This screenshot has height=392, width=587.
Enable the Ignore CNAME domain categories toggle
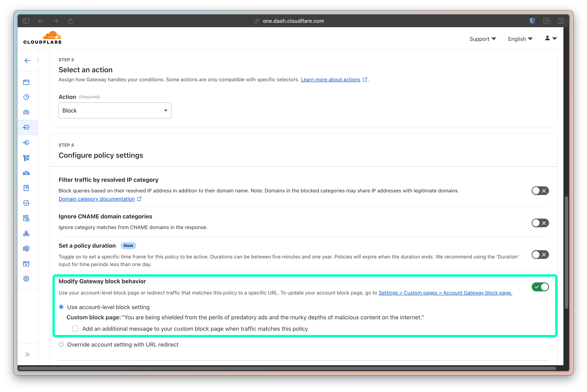[x=540, y=223]
